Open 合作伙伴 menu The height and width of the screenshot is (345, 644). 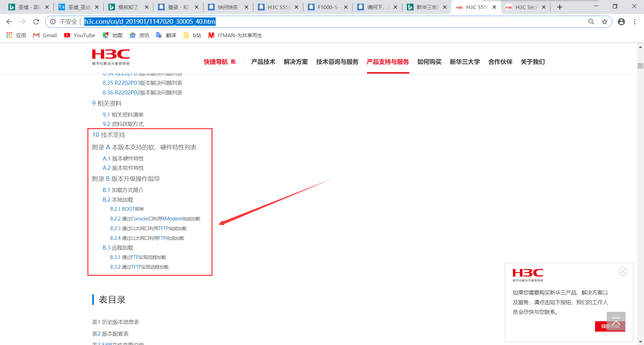tap(500, 62)
